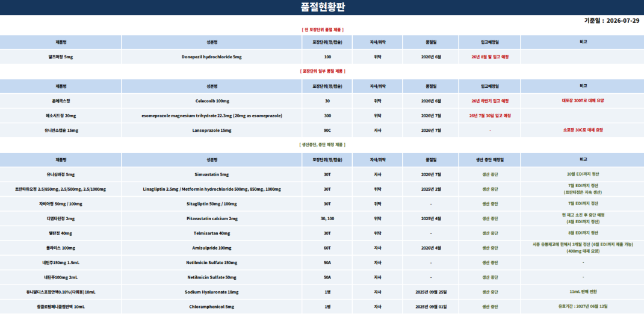
Task: Select the Celecoxib 100mg ingredient cell
Action: tap(211, 101)
